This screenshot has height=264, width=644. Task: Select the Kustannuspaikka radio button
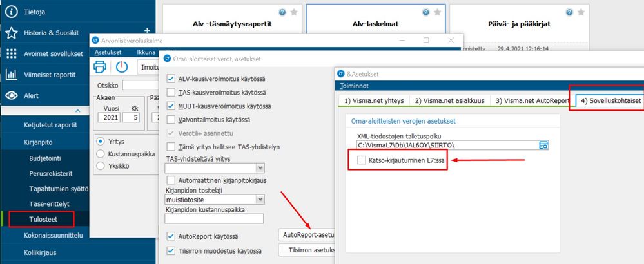click(100, 154)
